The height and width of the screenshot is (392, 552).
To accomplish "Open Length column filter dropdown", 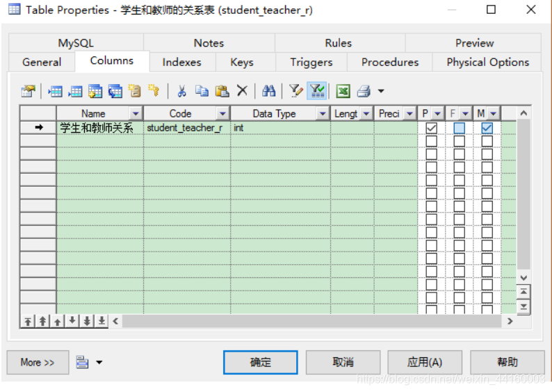I will (366, 114).
